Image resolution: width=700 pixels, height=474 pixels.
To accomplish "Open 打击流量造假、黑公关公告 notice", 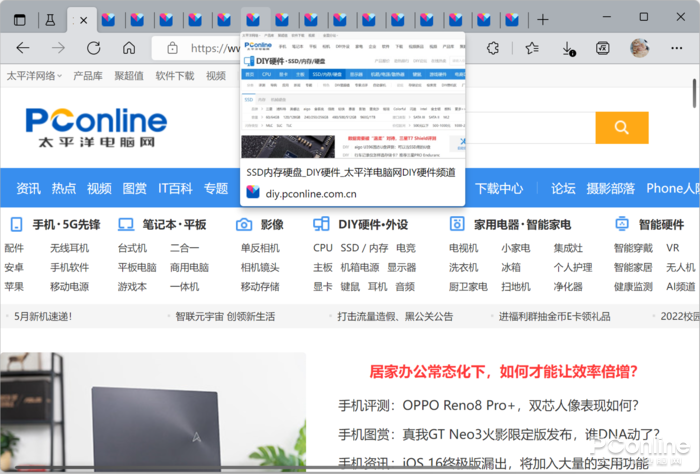I will click(x=395, y=316).
